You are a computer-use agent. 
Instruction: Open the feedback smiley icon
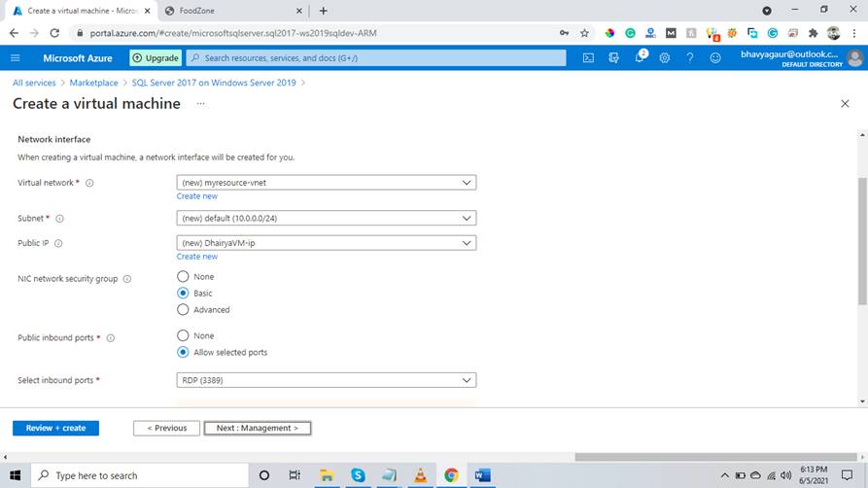pos(715,57)
